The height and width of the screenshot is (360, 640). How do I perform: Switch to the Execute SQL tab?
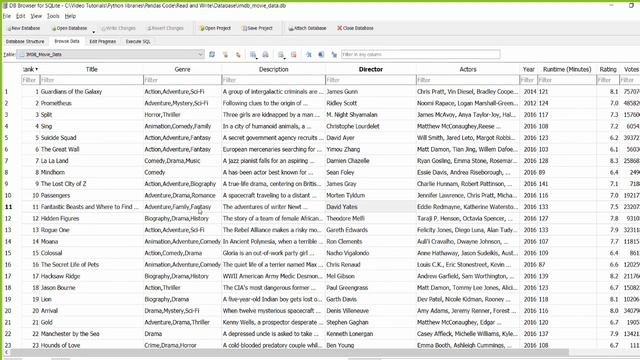[138, 41]
